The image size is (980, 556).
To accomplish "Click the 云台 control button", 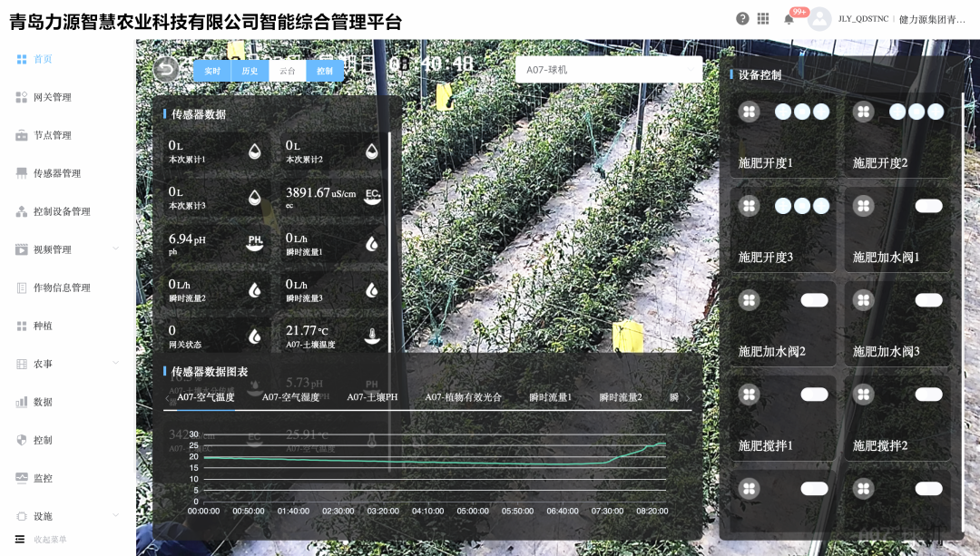I will 287,70.
